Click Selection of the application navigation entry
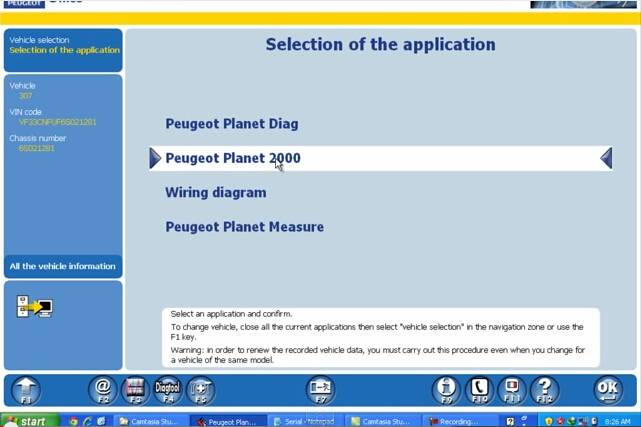641x427 pixels. pos(65,50)
